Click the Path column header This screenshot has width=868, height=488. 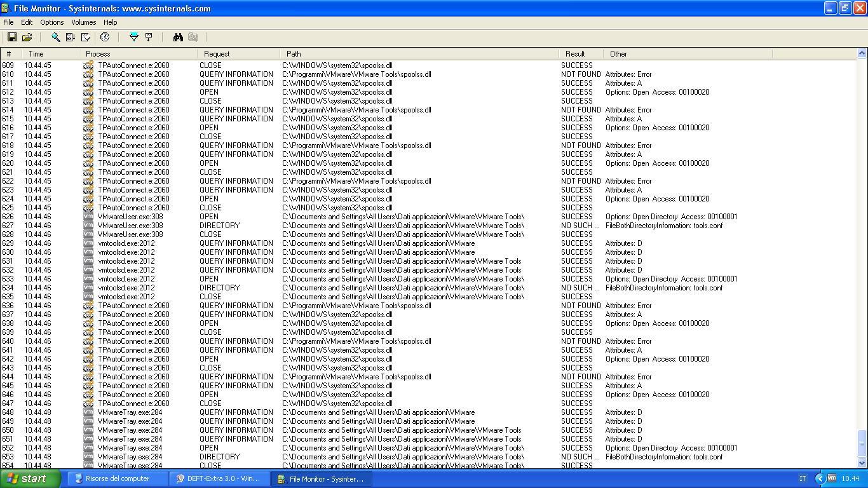click(x=420, y=54)
